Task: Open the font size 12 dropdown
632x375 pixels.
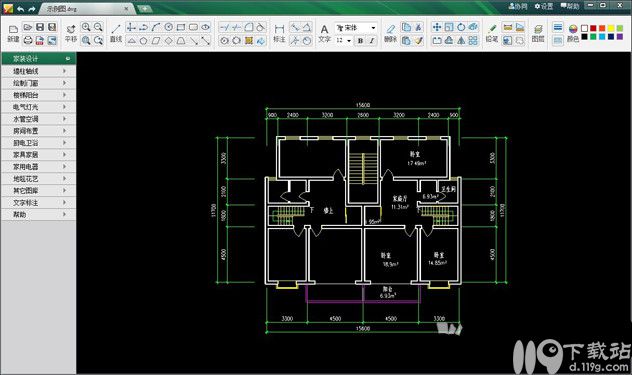Action: [x=344, y=40]
